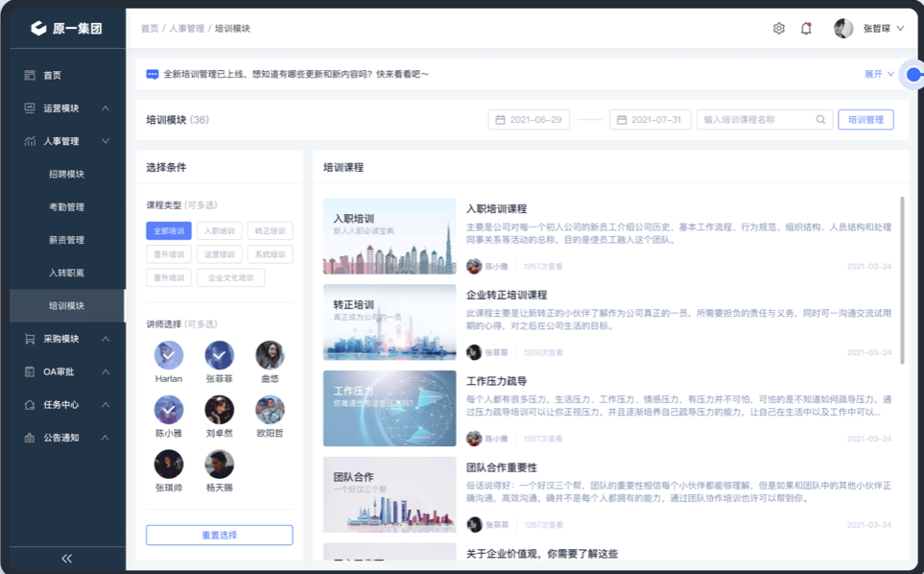Go to 首页 in the sidebar
This screenshot has height=574, width=924.
tap(53, 75)
